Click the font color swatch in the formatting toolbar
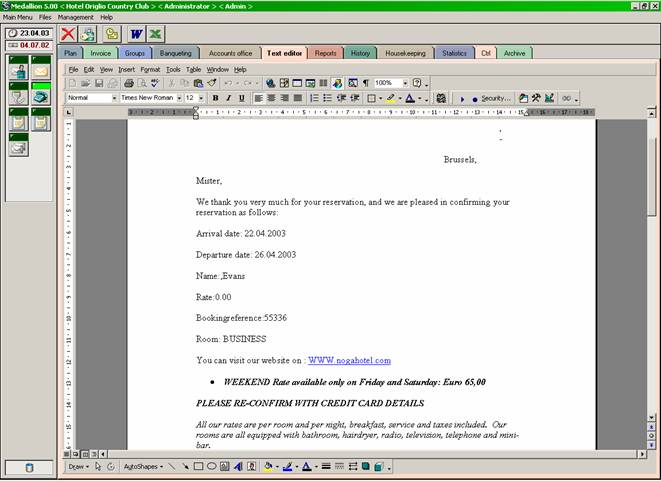 (410, 98)
